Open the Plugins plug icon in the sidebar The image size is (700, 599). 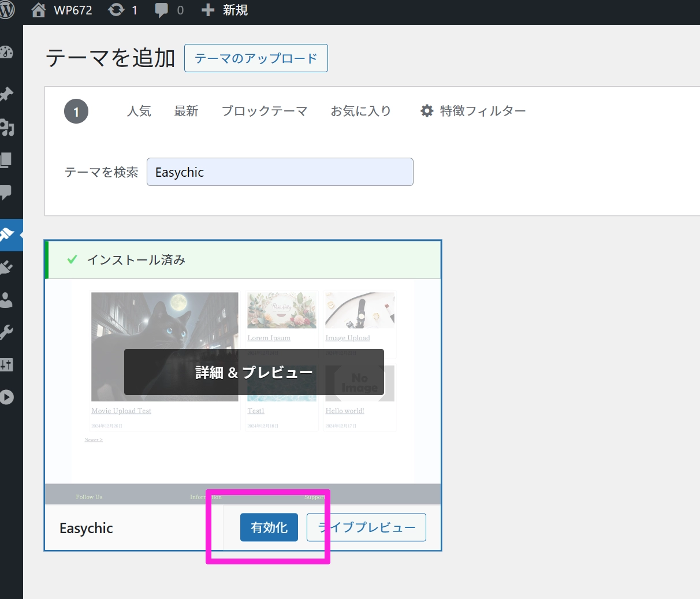point(7,267)
